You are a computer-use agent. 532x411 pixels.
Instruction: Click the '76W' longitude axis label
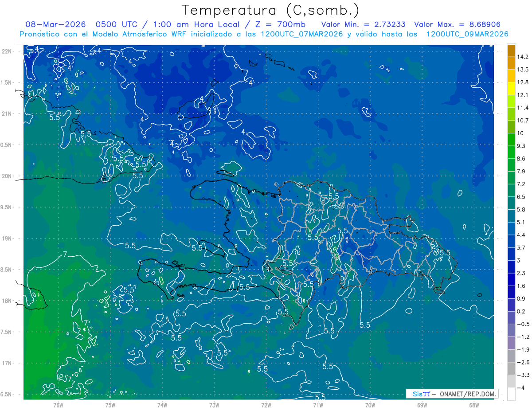pos(58,405)
